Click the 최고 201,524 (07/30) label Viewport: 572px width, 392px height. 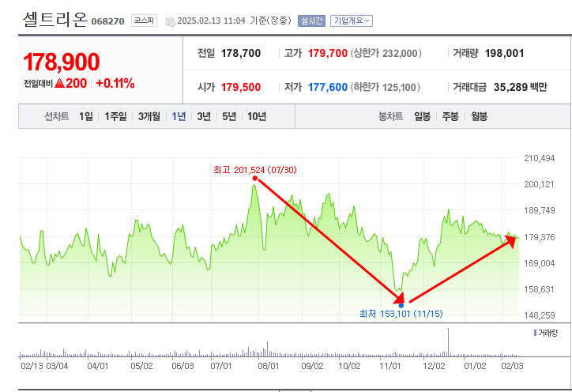point(255,170)
